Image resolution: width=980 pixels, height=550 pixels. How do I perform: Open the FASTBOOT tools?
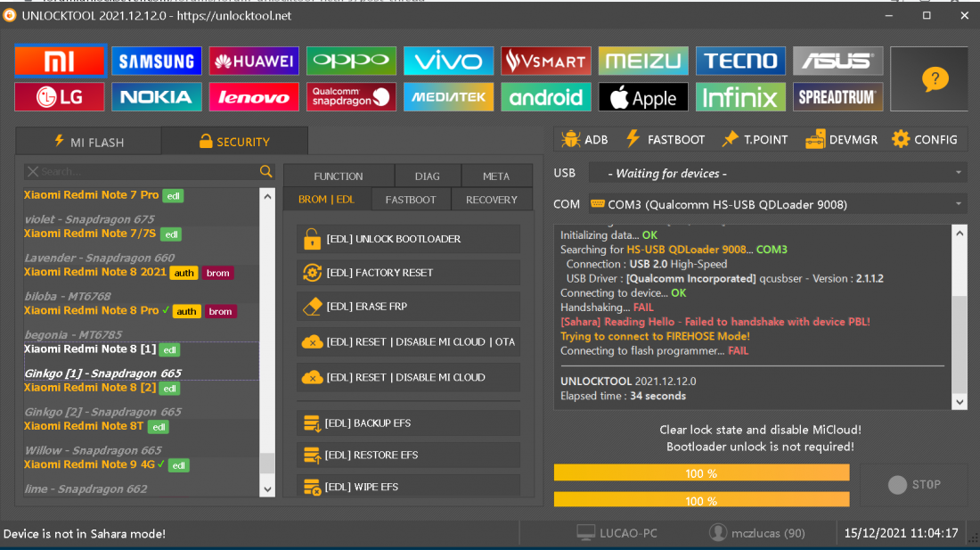point(665,139)
